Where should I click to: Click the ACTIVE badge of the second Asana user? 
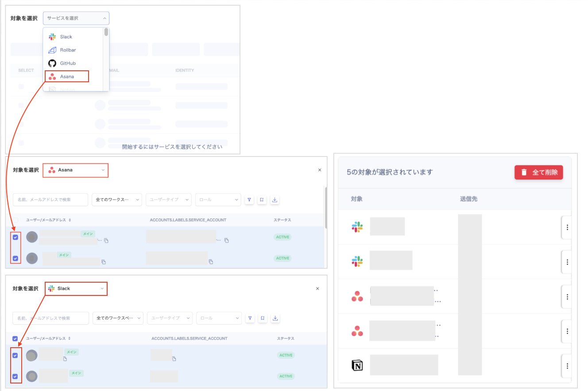pyautogui.click(x=282, y=258)
